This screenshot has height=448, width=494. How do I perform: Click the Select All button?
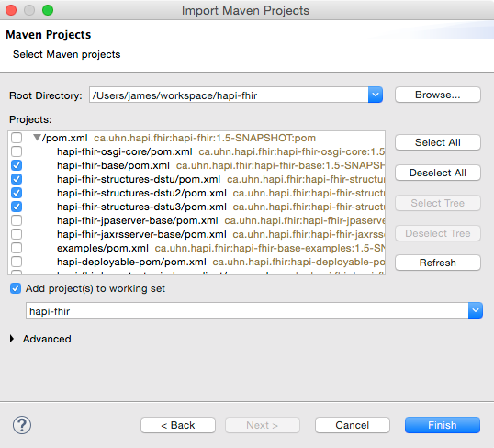[x=438, y=142]
